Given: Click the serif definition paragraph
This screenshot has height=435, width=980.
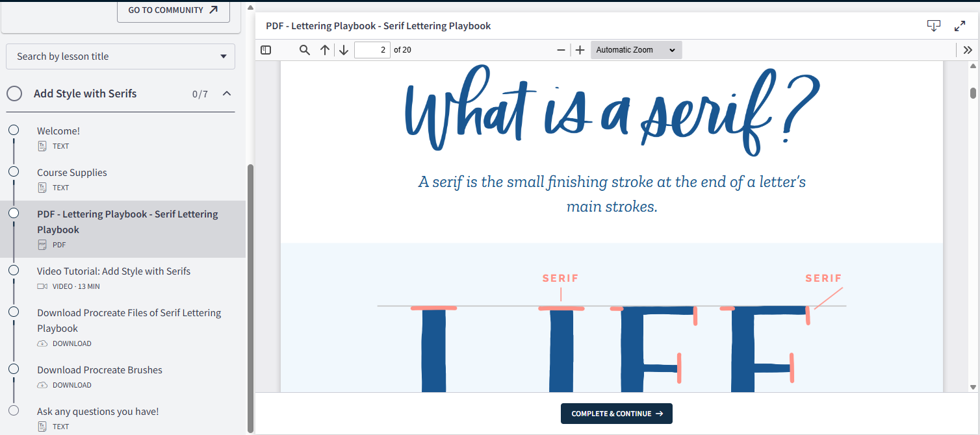Looking at the screenshot, I should click(612, 194).
